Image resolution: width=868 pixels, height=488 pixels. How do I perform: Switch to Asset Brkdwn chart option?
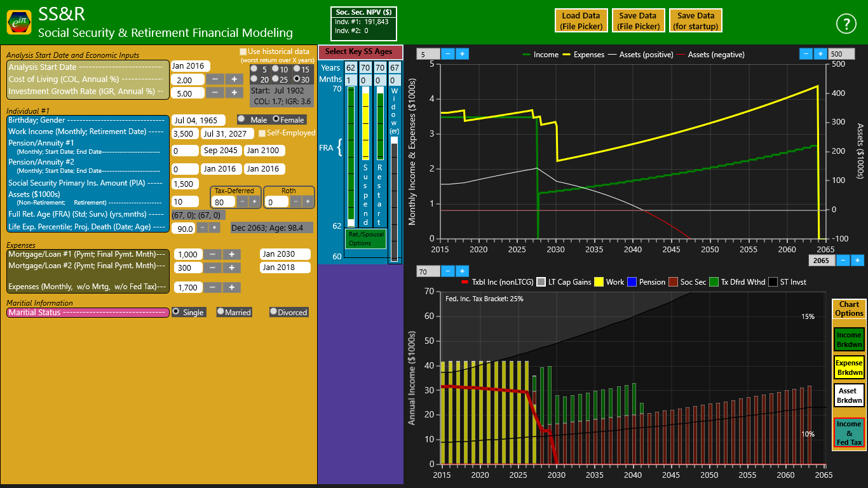point(849,395)
